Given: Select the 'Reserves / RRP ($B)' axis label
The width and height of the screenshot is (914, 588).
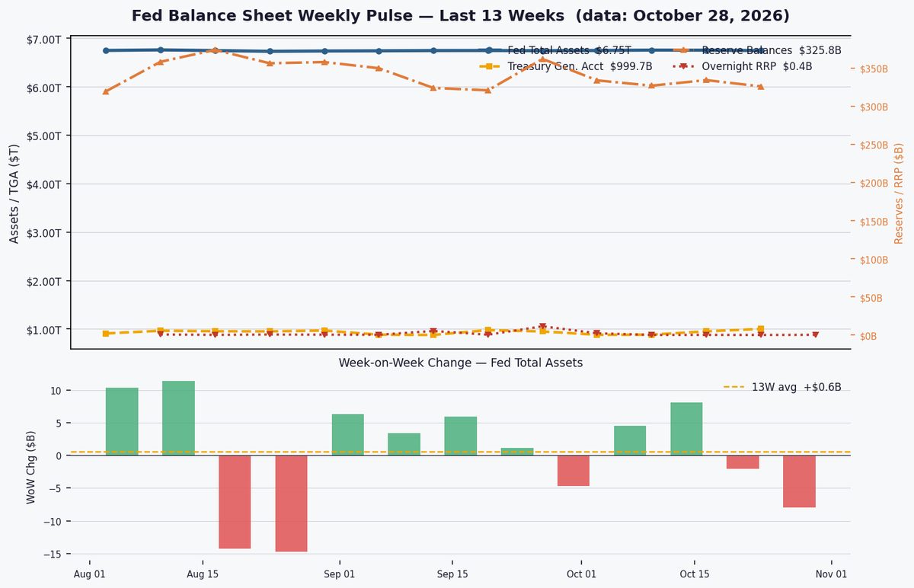Looking at the screenshot, I should pos(899,193).
